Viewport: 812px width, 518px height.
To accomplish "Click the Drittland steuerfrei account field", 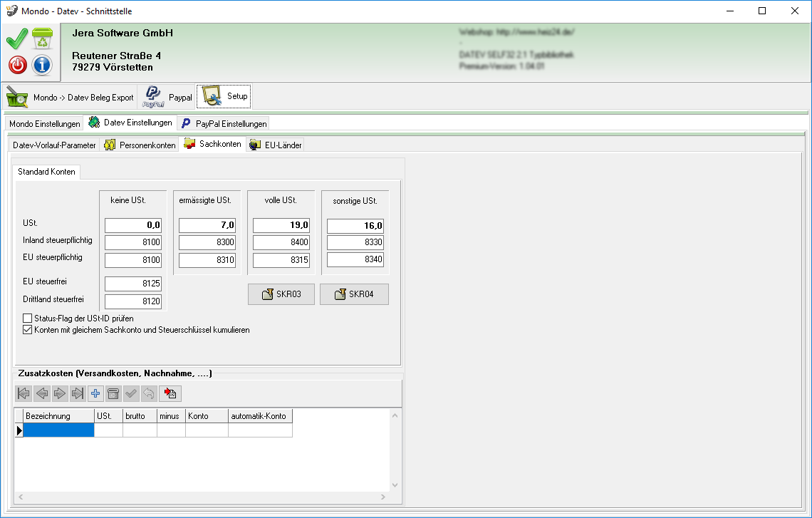I will [x=132, y=301].
